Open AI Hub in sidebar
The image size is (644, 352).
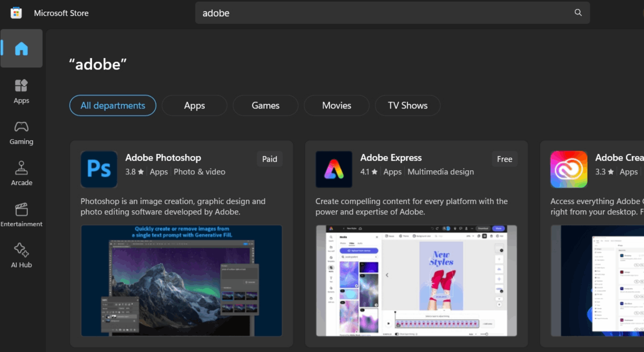click(x=22, y=256)
